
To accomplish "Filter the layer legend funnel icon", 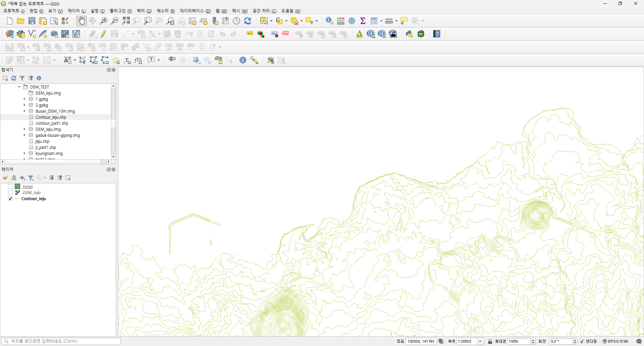I will [31, 178].
